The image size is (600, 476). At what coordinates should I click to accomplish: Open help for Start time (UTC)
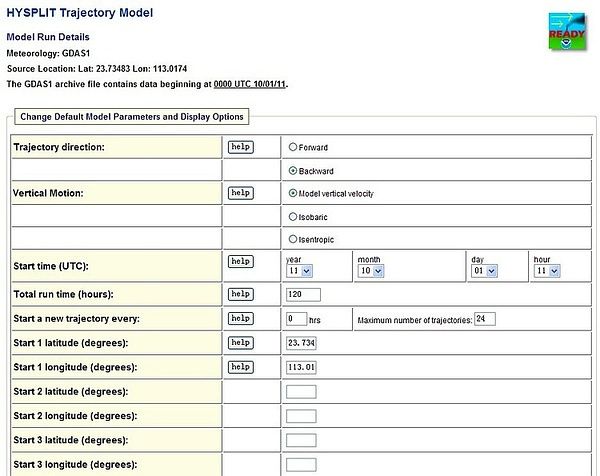(x=241, y=261)
